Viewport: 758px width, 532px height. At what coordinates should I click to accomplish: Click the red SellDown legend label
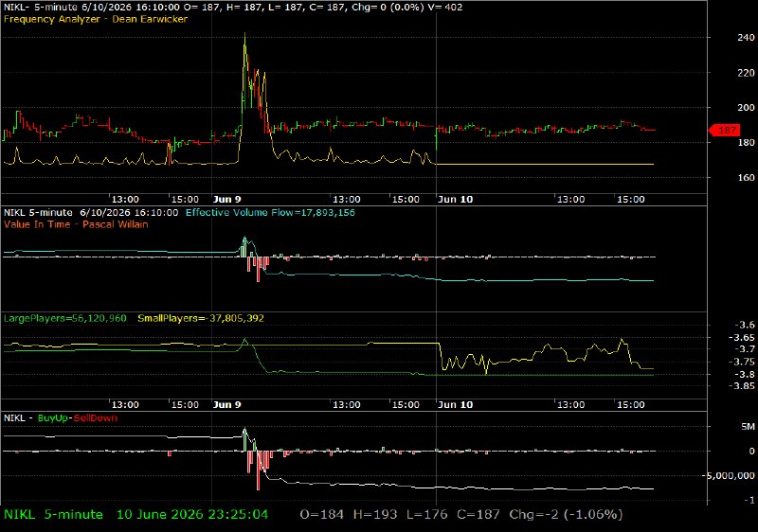pyautogui.click(x=96, y=418)
